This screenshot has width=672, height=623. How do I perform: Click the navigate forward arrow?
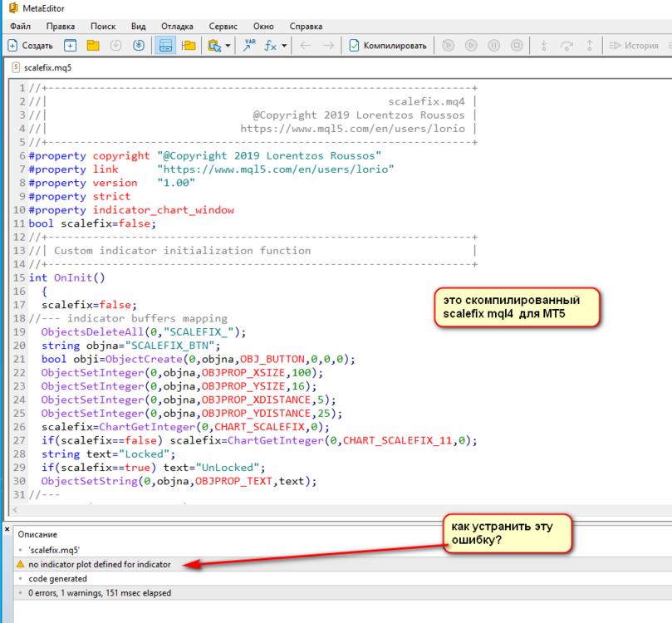point(328,46)
